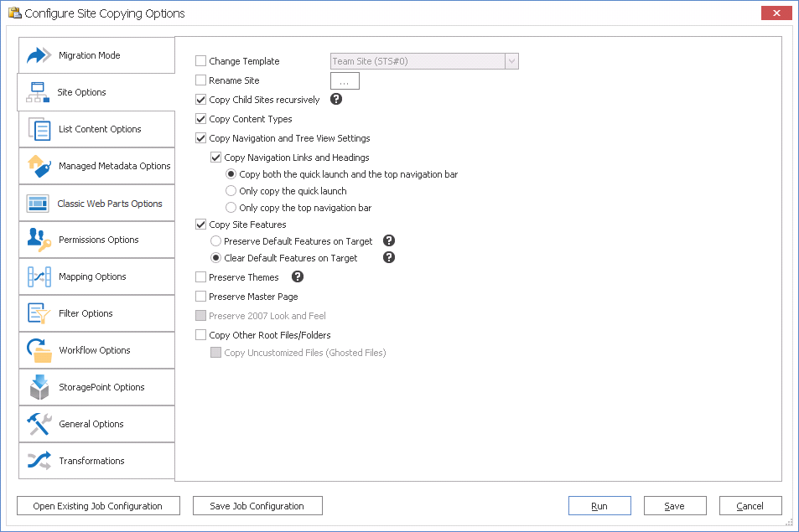Open the Transformations tab

[91, 461]
